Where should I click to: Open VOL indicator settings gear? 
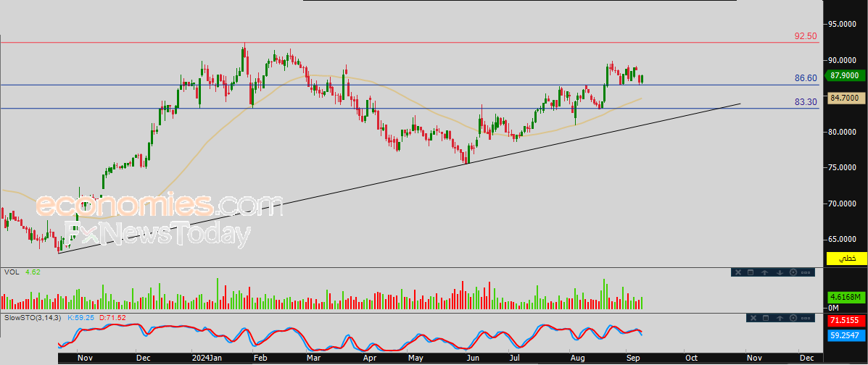pos(793,272)
